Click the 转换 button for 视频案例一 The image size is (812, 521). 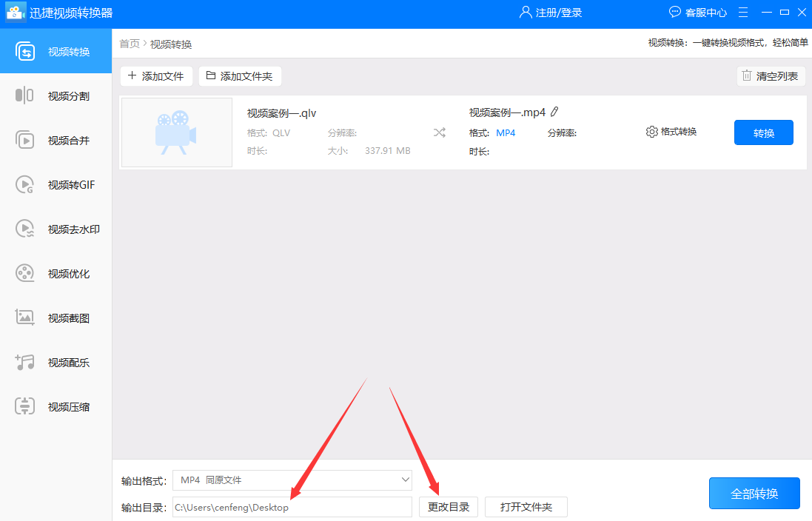[764, 132]
